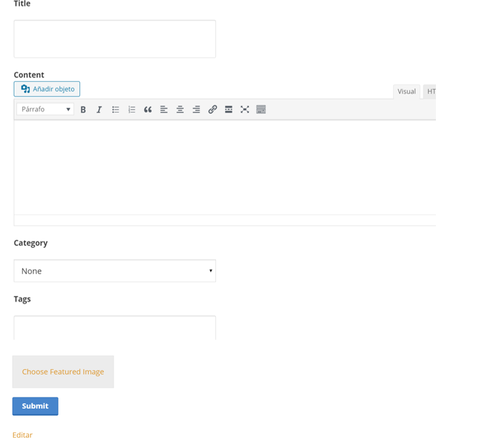
Task: Insert Read More tag icon
Action: pos(228,110)
